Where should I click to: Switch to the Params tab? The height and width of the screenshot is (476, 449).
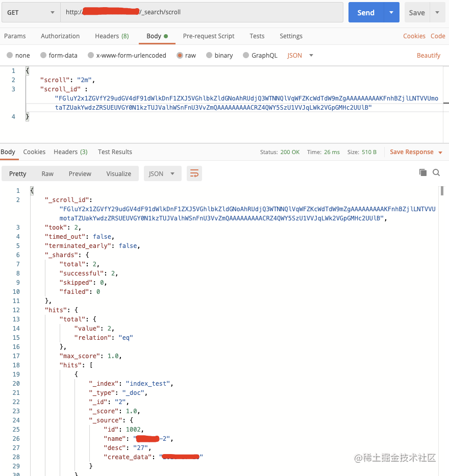(15, 36)
